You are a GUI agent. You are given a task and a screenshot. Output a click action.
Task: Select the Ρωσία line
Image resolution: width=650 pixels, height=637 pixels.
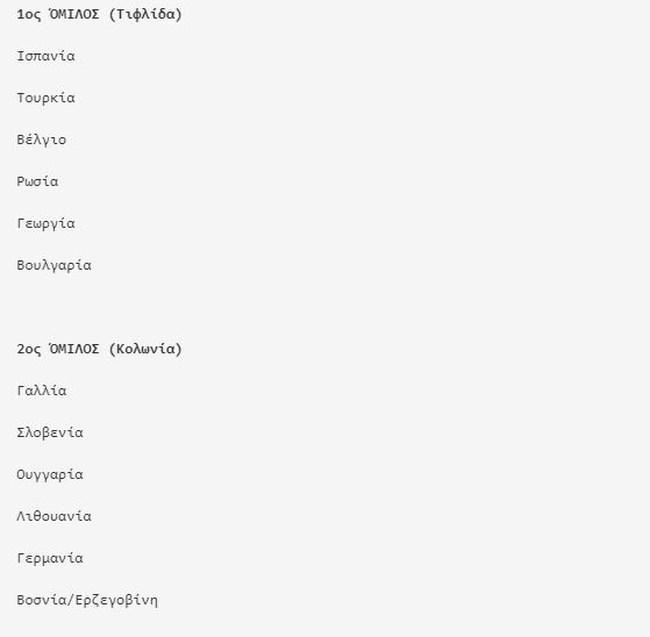(37, 182)
